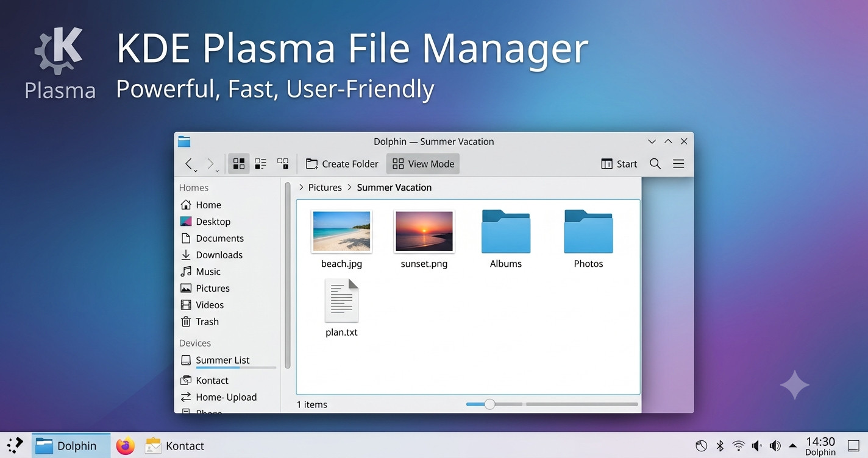The width and height of the screenshot is (868, 458).
Task: Click the Dolphin folder icon in titlebar
Action: [184, 141]
